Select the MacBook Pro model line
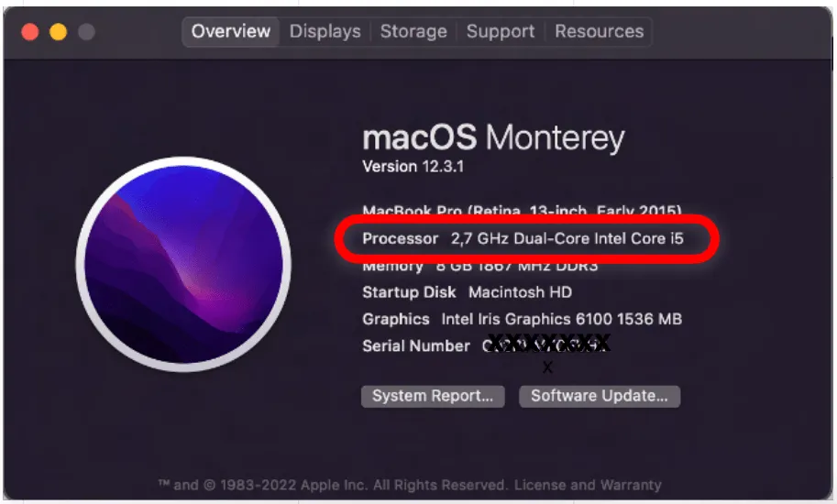Viewport: 837px width, 504px height. pyautogui.click(x=522, y=212)
